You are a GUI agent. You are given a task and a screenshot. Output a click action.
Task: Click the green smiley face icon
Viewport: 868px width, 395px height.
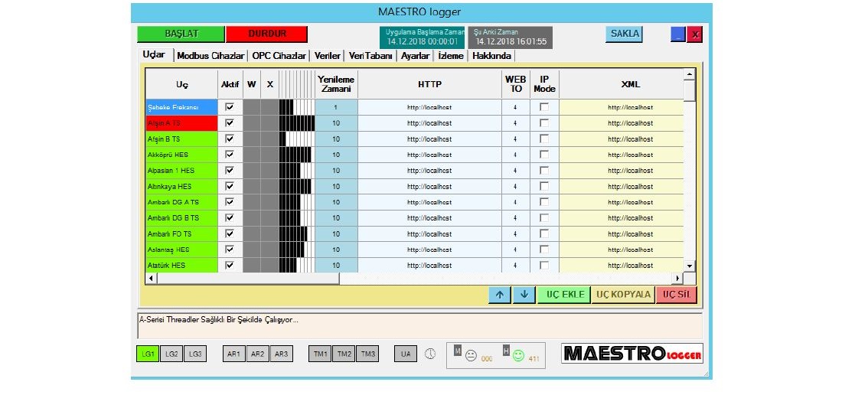pyautogui.click(x=518, y=356)
